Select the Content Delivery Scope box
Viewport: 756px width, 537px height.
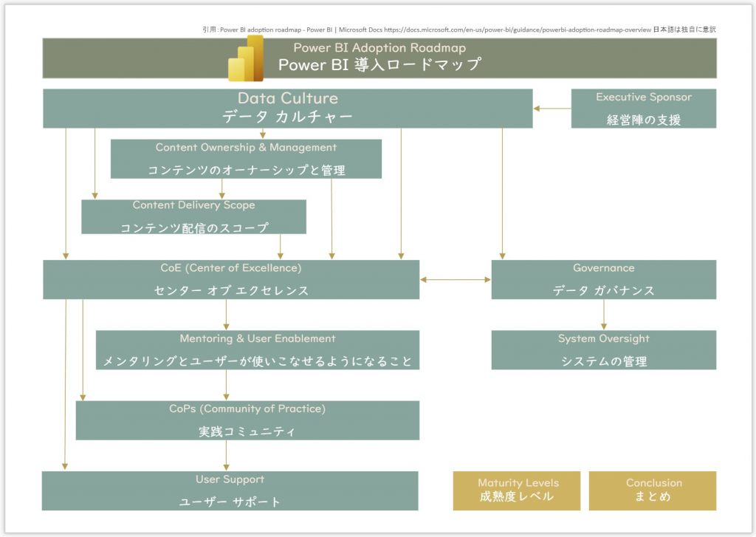pyautogui.click(x=193, y=216)
